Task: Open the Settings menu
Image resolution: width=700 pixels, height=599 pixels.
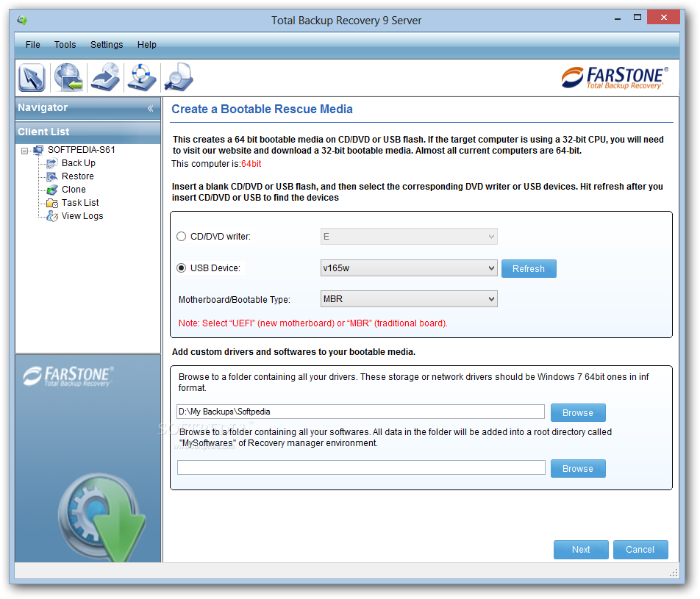Action: click(107, 45)
